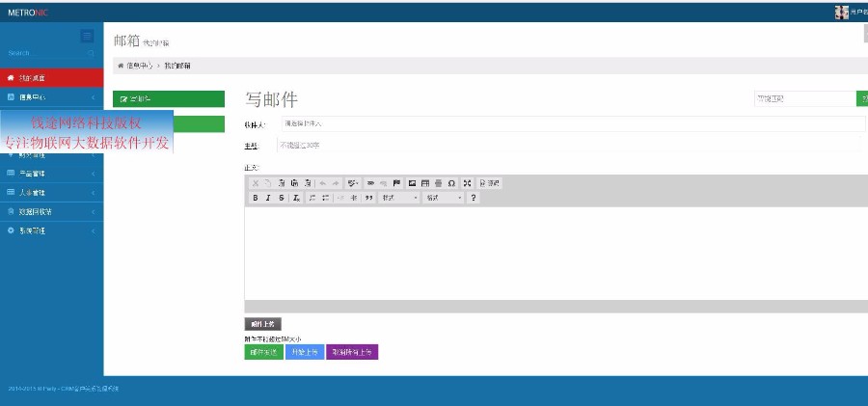This screenshot has height=406, width=868.
Task: Click 我的邮箱 breadcrumb link
Action: (177, 66)
